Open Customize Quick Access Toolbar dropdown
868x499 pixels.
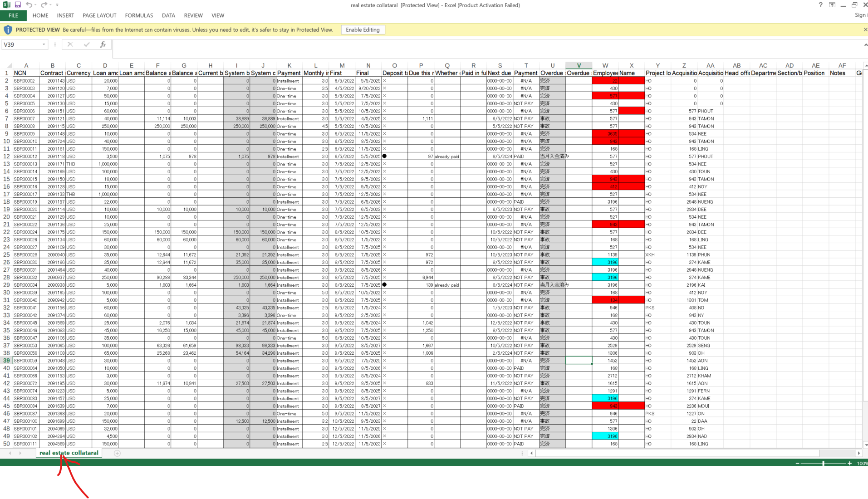[x=57, y=5]
